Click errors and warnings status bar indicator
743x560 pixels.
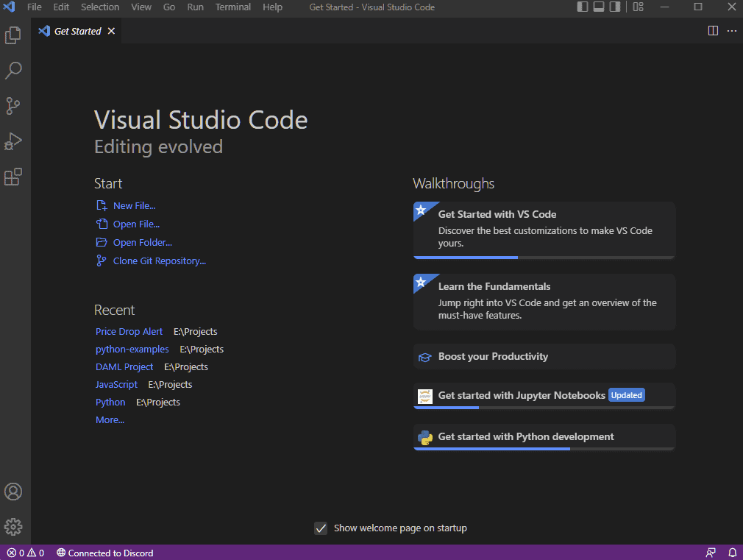tap(26, 553)
